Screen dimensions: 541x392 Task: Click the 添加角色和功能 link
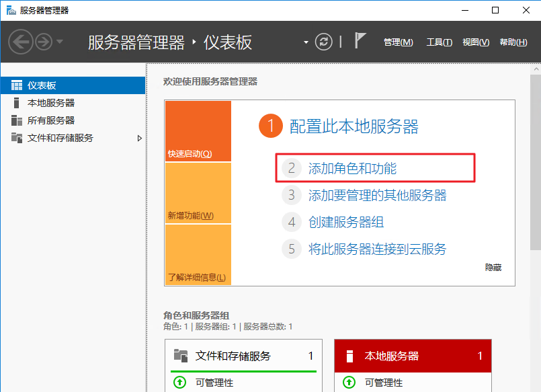pos(352,168)
